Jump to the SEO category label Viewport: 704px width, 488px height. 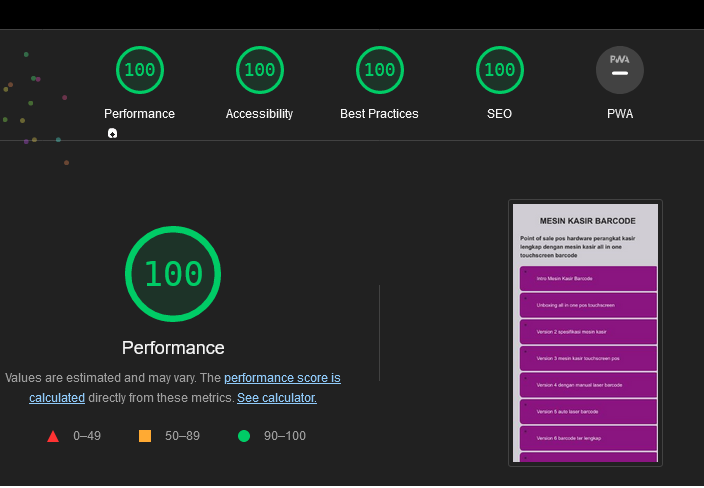(x=500, y=114)
